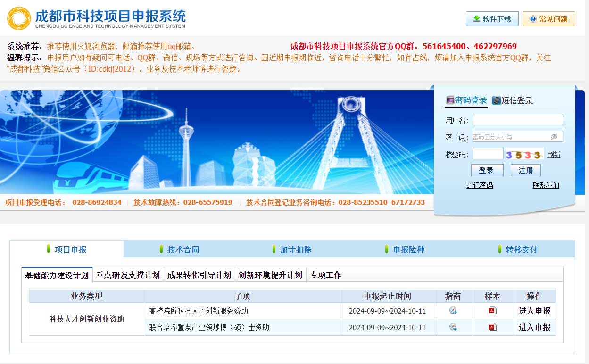Viewport: 589px width, 364px height.
Task: Click the 申报起止时间 column header
Action: (x=388, y=296)
